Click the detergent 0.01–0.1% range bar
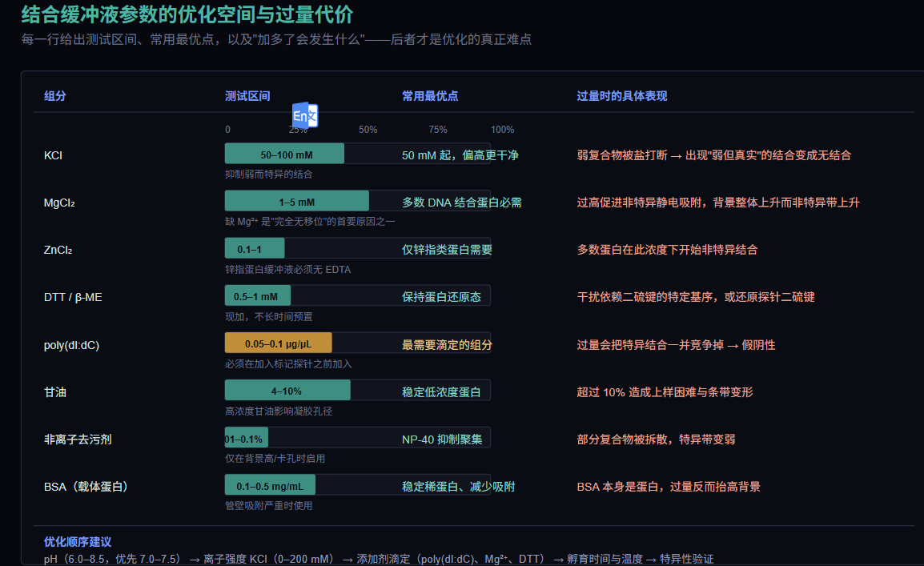The height and width of the screenshot is (566, 924). point(247,438)
